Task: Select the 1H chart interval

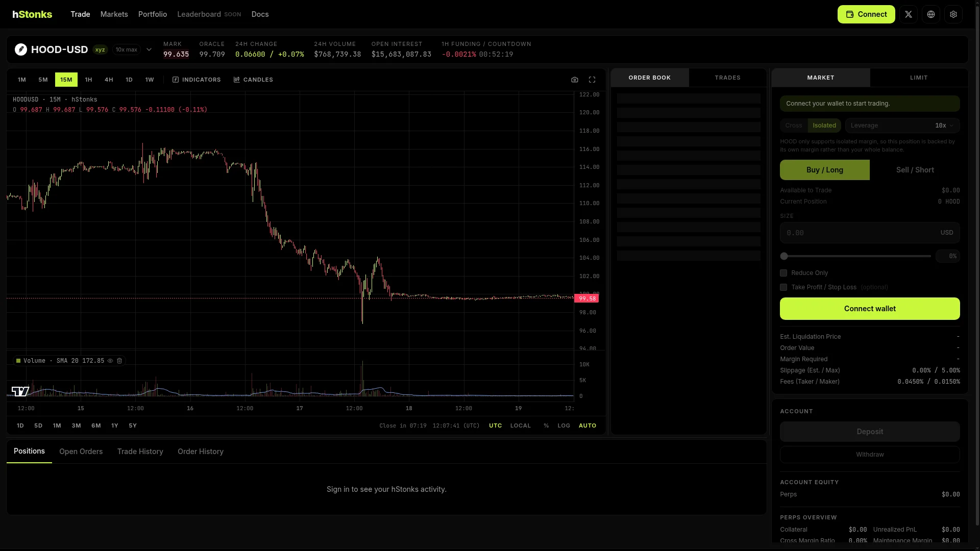Action: 88,80
